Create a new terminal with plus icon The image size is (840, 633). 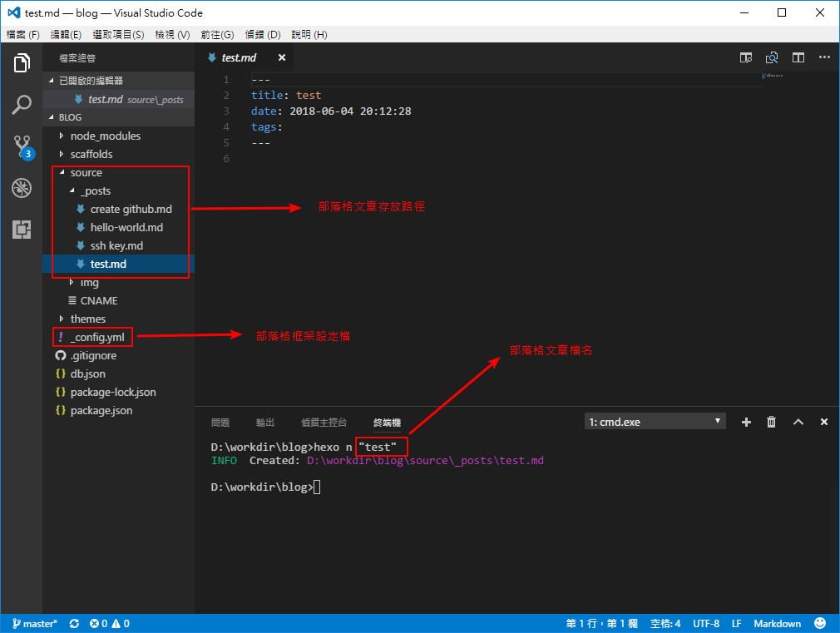tap(746, 423)
